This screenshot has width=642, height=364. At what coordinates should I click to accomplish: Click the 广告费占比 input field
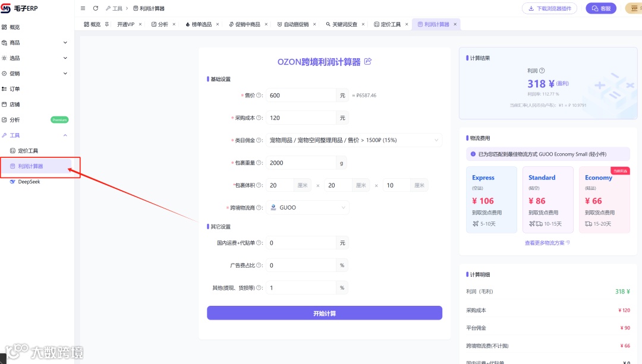[x=301, y=265]
